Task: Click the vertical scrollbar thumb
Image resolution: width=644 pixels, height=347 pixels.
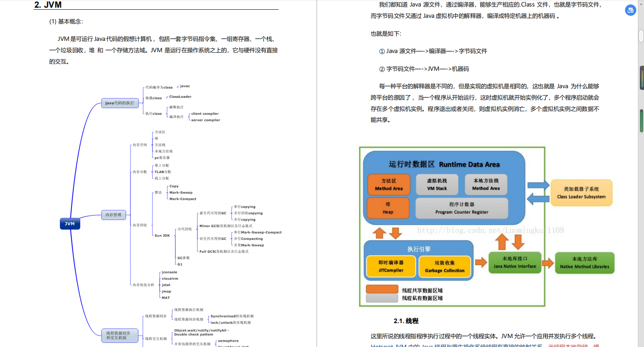Action: (641, 36)
